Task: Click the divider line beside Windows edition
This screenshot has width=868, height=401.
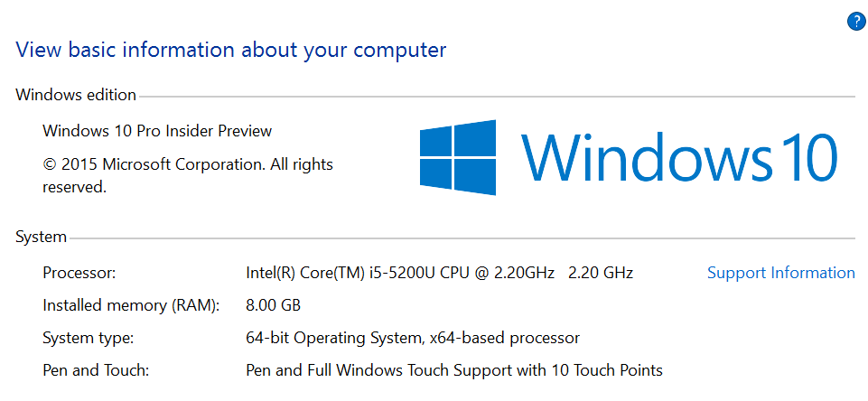Action: click(497, 96)
